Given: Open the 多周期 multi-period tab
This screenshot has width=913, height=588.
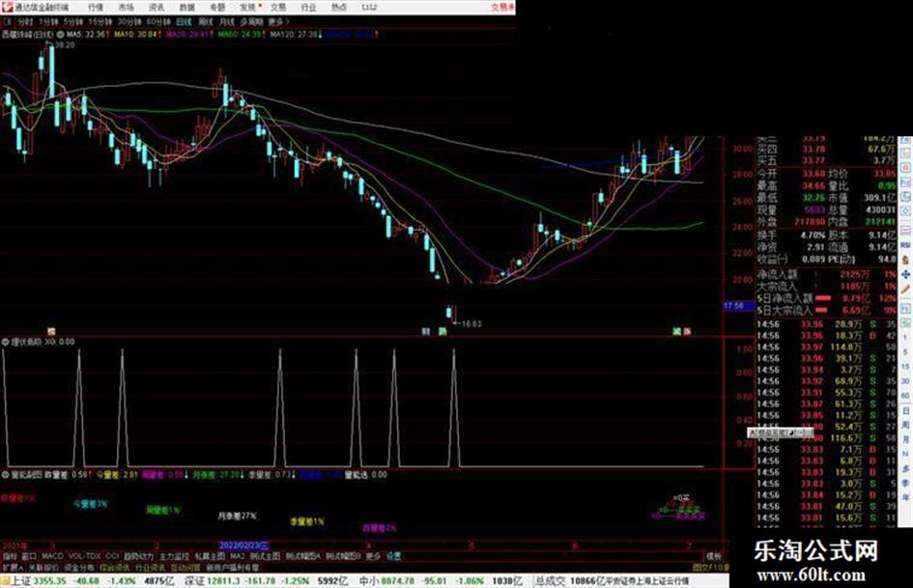Looking at the screenshot, I should point(251,21).
